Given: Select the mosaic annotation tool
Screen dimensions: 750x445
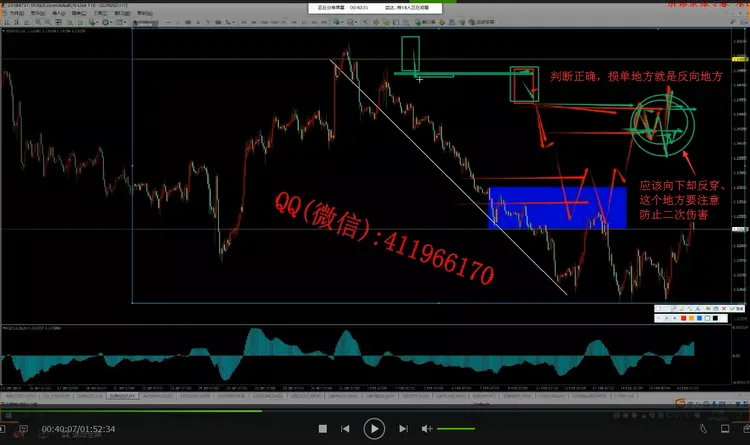Looking at the screenshot, I should [x=690, y=309].
